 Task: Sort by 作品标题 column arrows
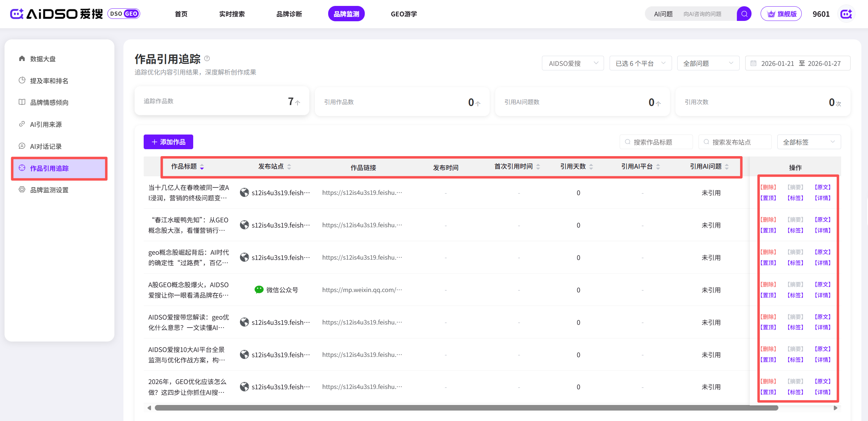pos(202,167)
